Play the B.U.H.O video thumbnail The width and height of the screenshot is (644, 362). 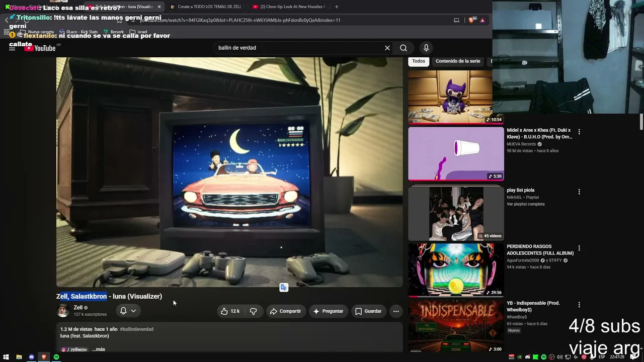click(456, 153)
